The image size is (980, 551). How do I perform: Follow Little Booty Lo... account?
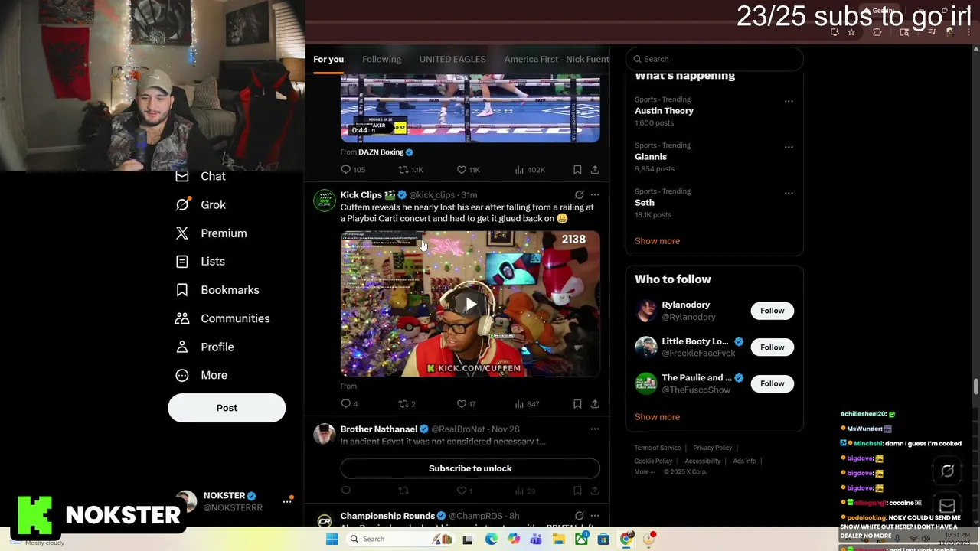tap(772, 347)
